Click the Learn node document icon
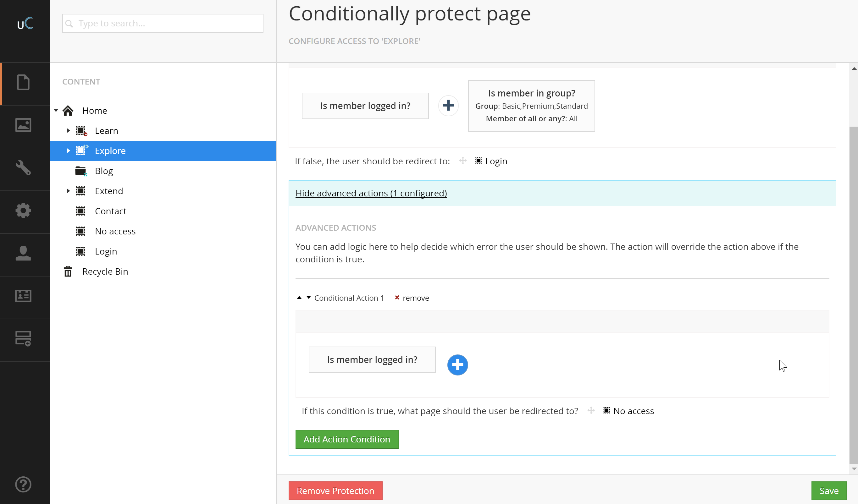Image resolution: width=858 pixels, height=504 pixels. coord(81,131)
